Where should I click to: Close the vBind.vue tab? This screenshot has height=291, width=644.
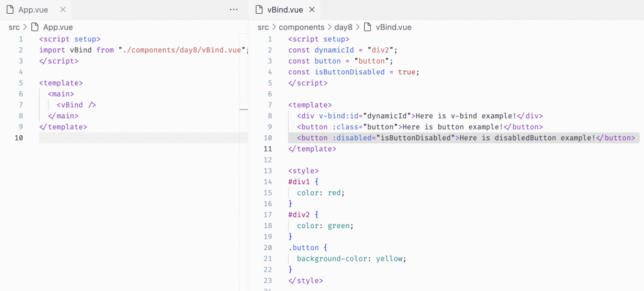pos(312,9)
